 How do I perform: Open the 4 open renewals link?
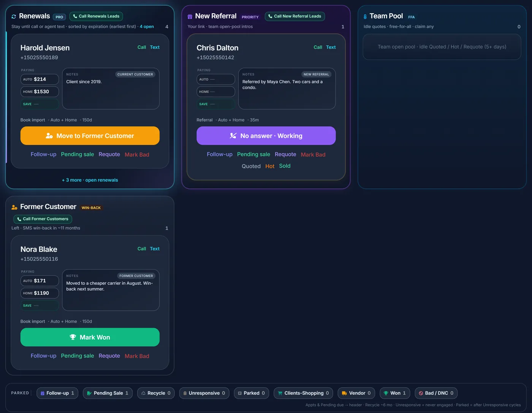pyautogui.click(x=147, y=27)
